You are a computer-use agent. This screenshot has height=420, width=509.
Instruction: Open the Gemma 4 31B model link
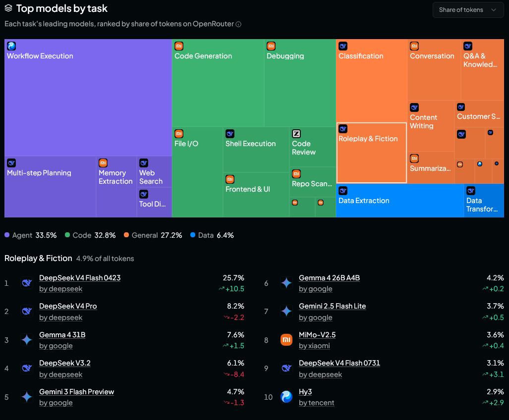click(x=62, y=335)
